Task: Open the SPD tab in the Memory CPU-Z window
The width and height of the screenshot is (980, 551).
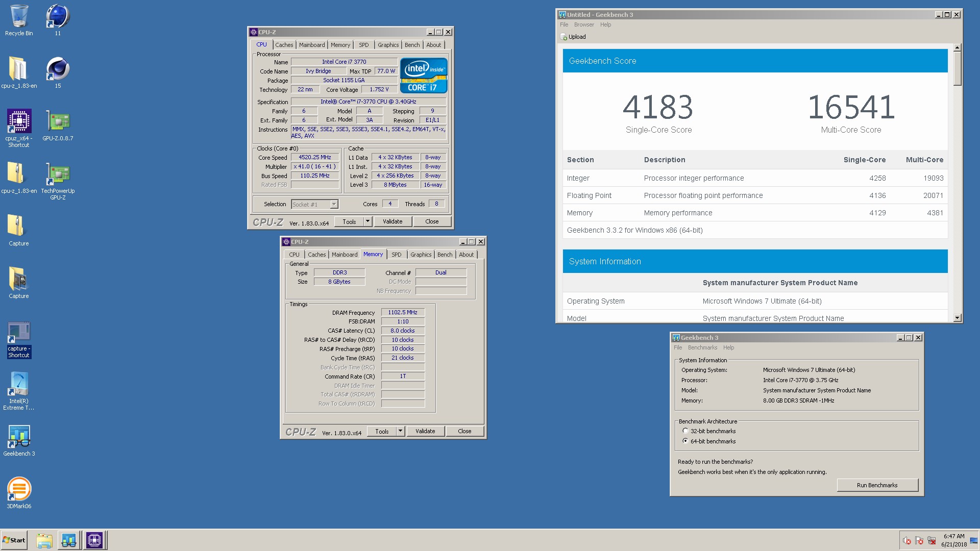Action: (397, 255)
